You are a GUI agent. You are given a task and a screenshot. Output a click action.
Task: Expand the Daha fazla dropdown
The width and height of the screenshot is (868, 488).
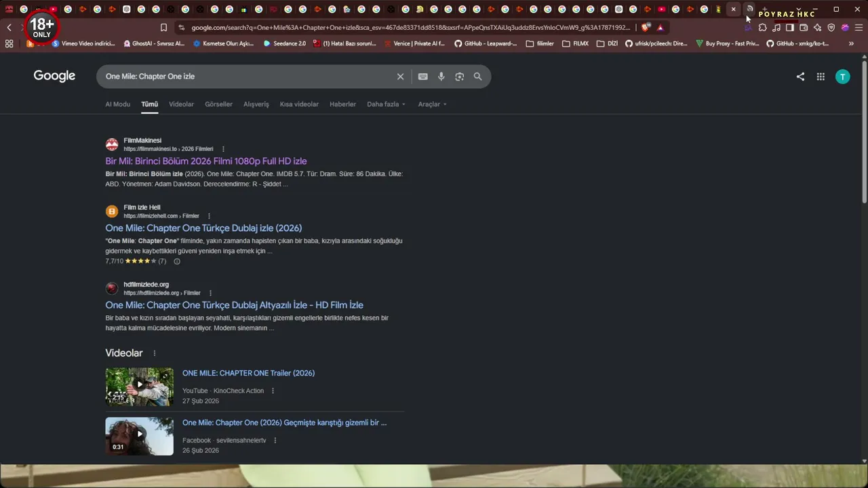tap(386, 104)
